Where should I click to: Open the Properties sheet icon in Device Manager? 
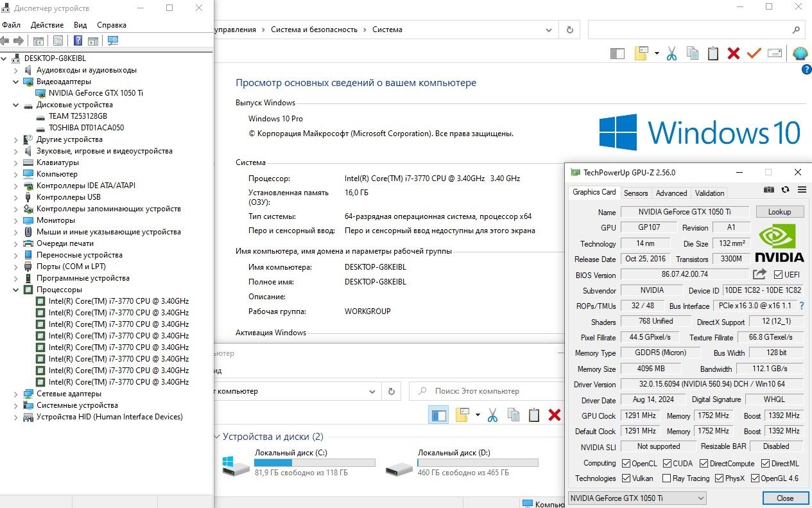(x=58, y=40)
